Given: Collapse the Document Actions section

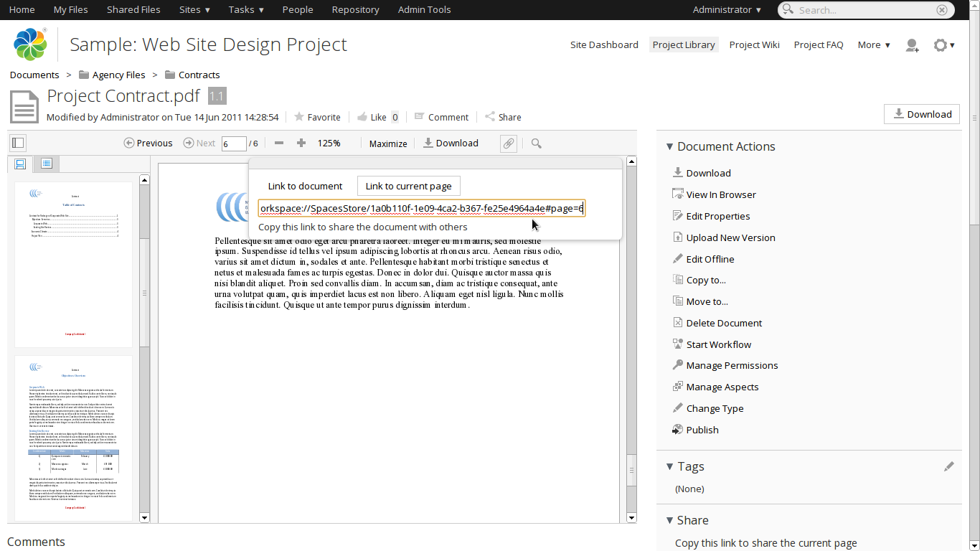Looking at the screenshot, I should [x=669, y=146].
